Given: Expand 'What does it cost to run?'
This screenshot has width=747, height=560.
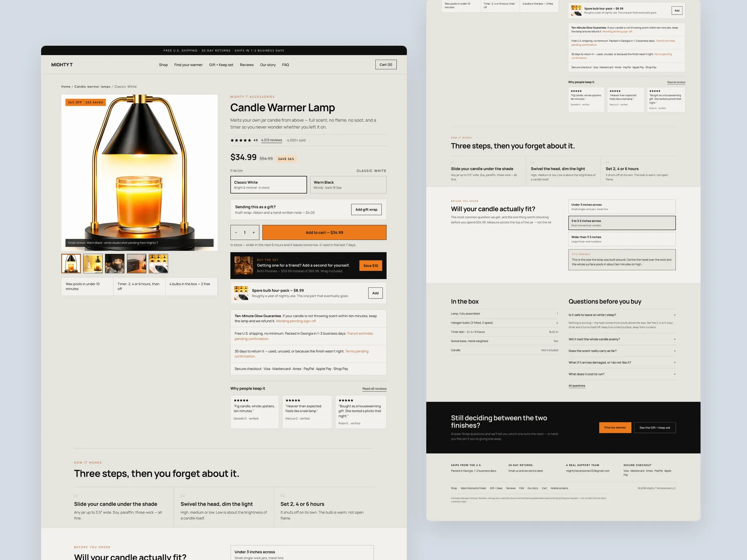Looking at the screenshot, I should click(622, 374).
